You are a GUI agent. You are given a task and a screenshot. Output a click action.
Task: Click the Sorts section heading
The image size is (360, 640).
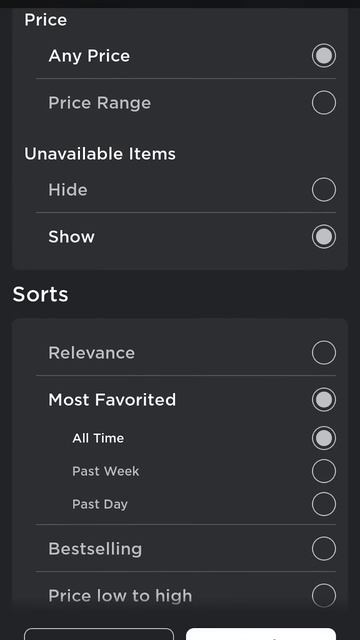40,294
